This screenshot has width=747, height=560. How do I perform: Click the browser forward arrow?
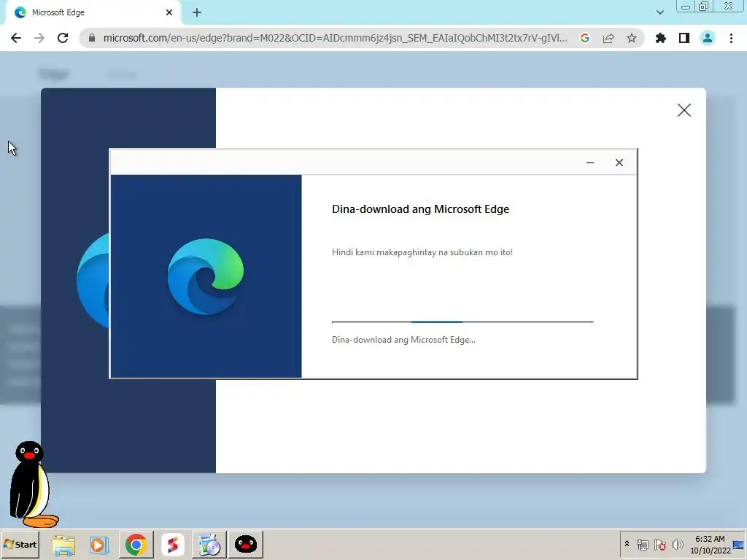coord(39,38)
